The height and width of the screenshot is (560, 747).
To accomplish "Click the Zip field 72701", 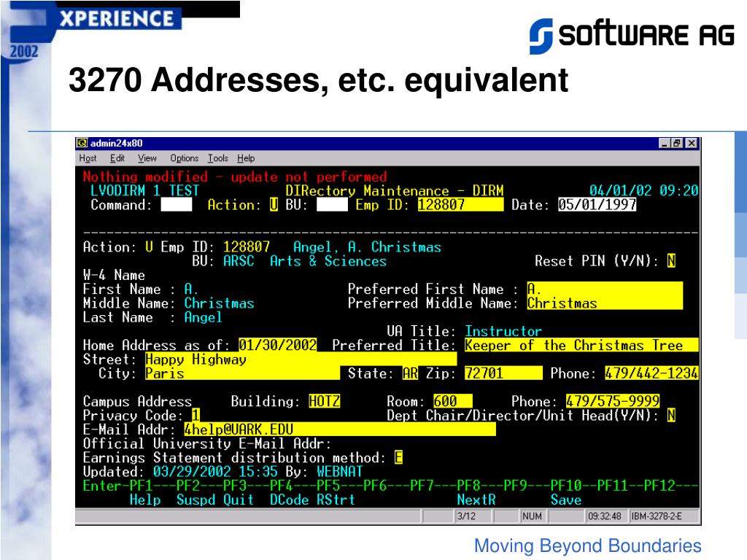I will point(503,373).
